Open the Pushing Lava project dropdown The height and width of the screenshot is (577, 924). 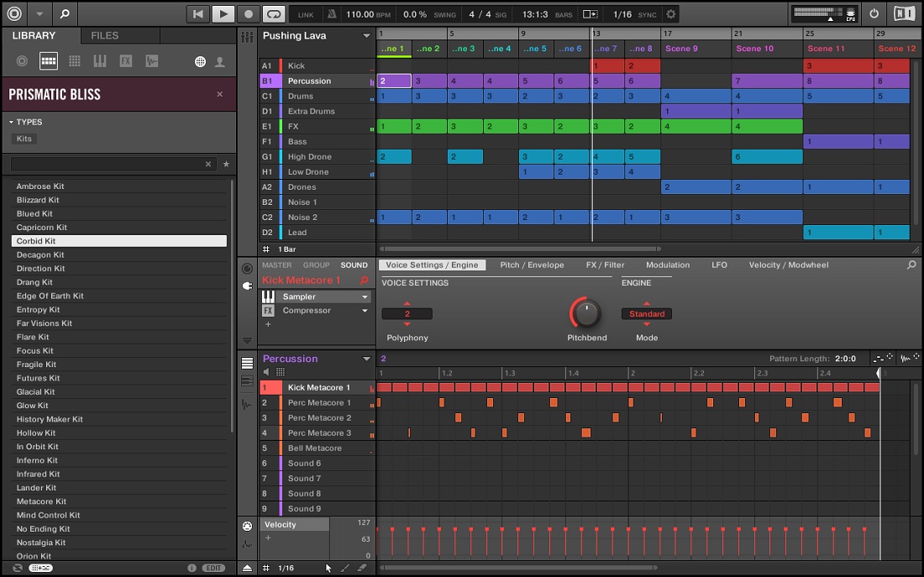(366, 36)
